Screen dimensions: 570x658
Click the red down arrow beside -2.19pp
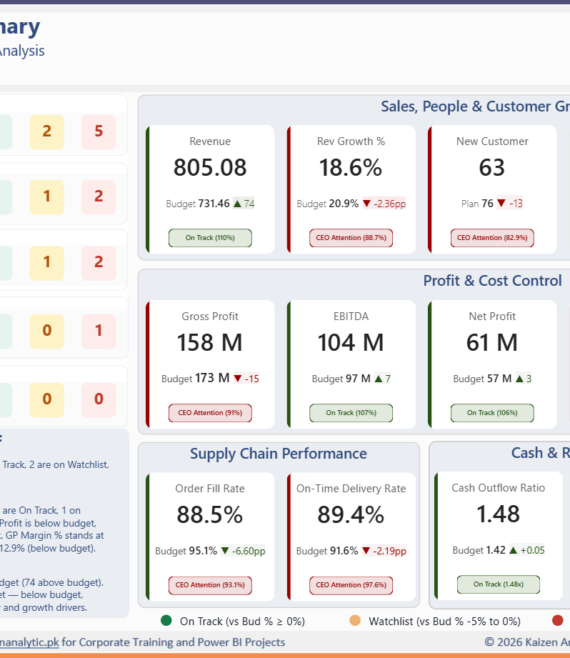366,550
